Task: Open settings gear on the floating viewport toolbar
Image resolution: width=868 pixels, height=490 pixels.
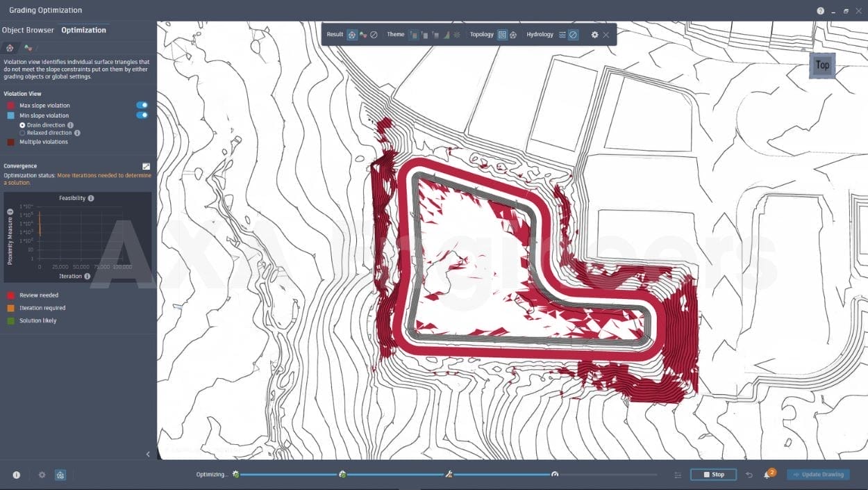Action: [594, 34]
